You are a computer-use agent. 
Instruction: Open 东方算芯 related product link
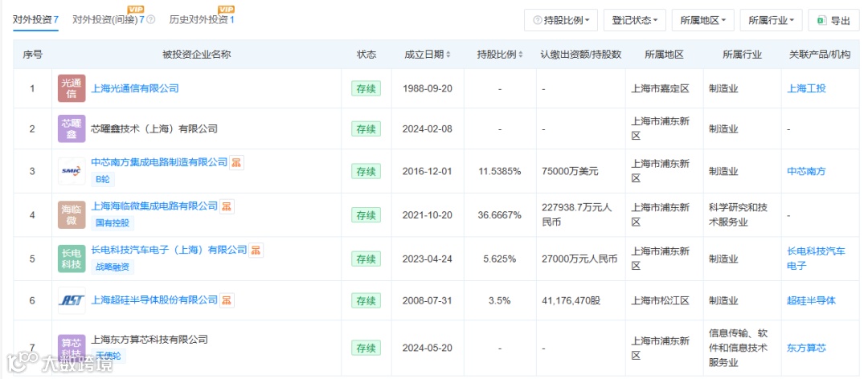tap(807, 348)
